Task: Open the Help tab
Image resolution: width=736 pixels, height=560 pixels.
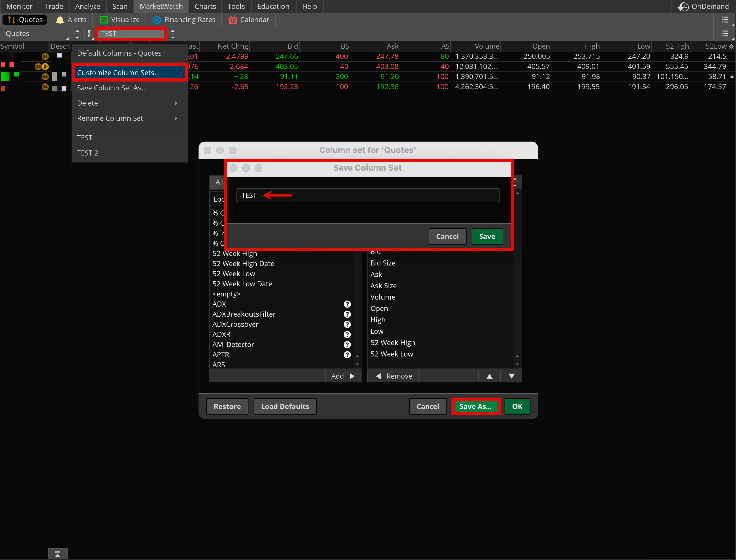Action: pyautogui.click(x=310, y=6)
